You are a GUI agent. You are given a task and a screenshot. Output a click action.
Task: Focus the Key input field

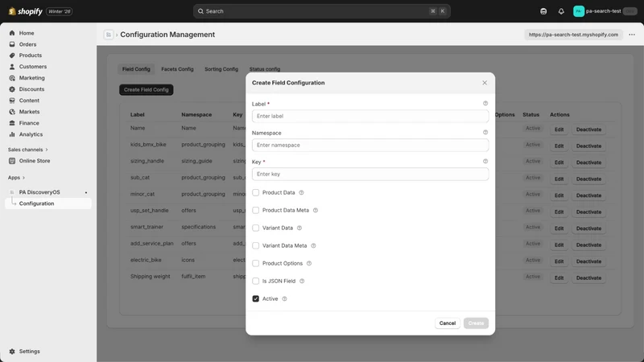coord(370,174)
